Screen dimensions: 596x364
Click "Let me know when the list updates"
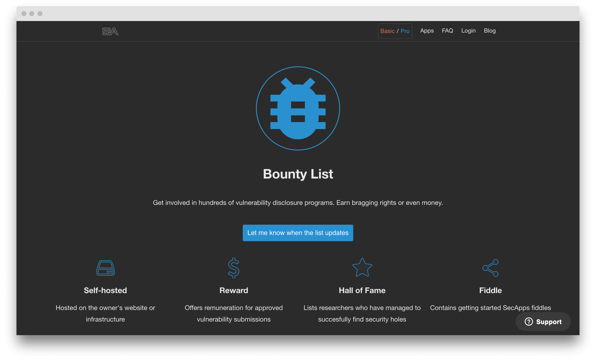tap(298, 233)
